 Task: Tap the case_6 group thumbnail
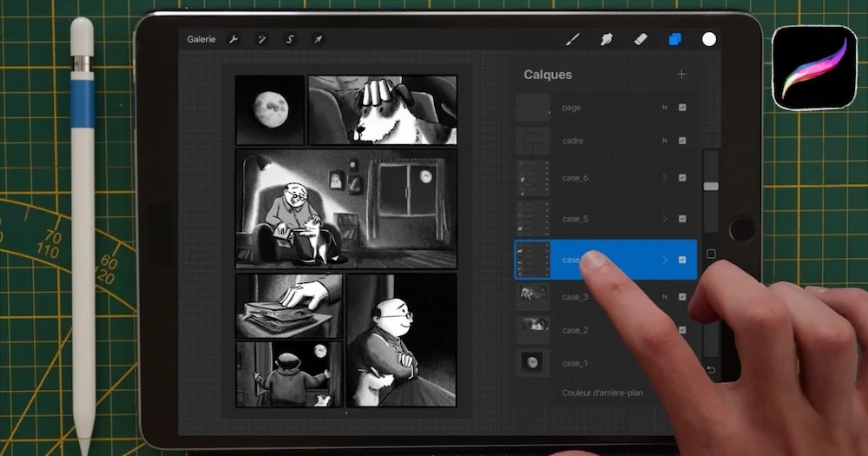point(533,178)
